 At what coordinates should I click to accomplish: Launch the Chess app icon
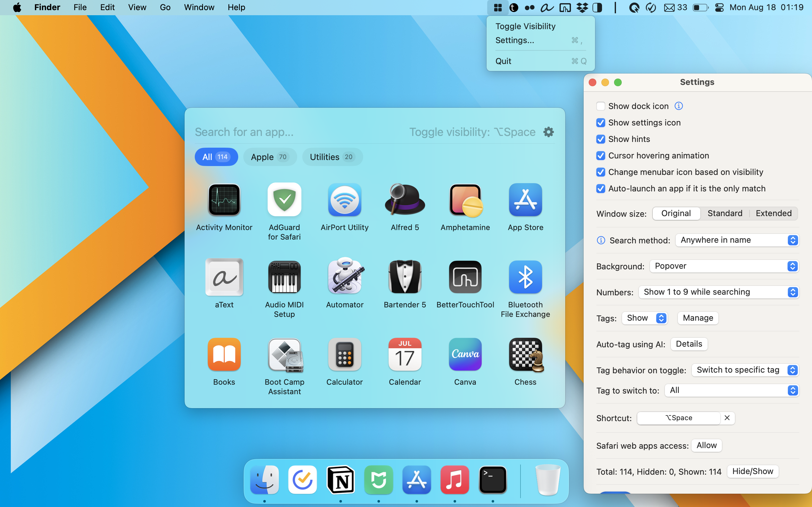(x=525, y=355)
